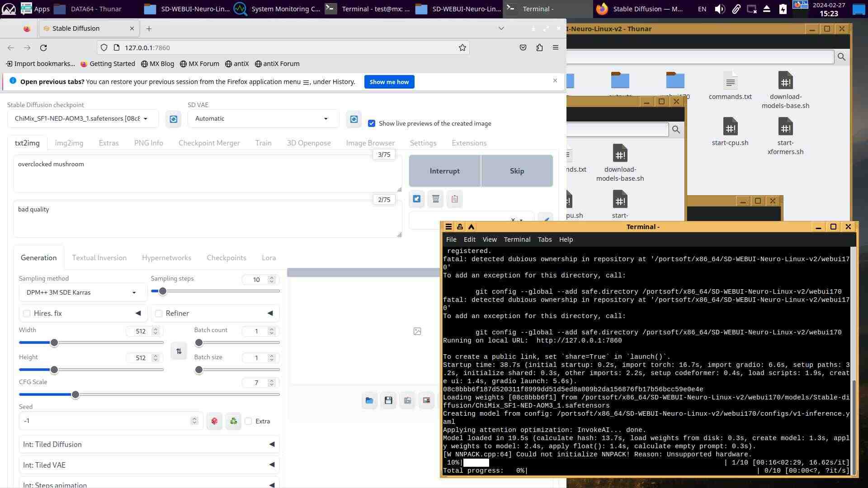Toggle Show live previews checkbox
The width and height of the screenshot is (868, 488).
point(372,123)
